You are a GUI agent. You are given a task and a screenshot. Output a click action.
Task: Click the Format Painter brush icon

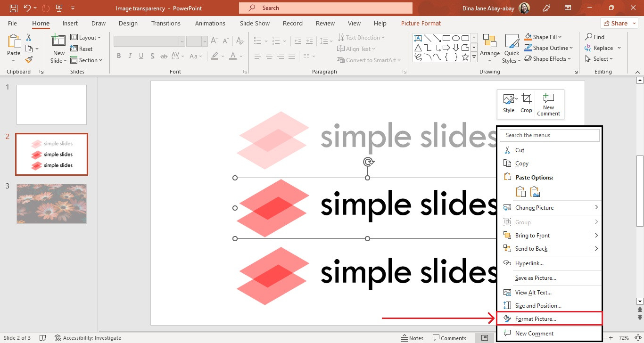pyautogui.click(x=29, y=60)
